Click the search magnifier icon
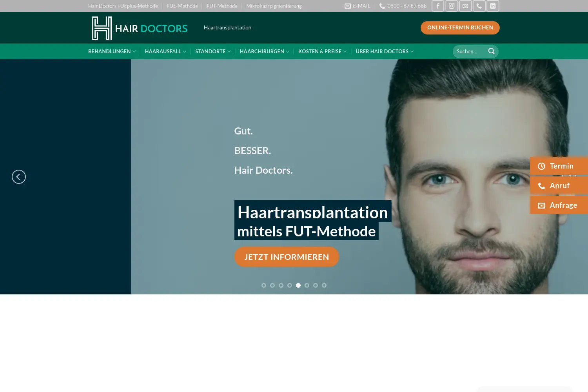Viewport: 588px width, 392px height. 491,51
